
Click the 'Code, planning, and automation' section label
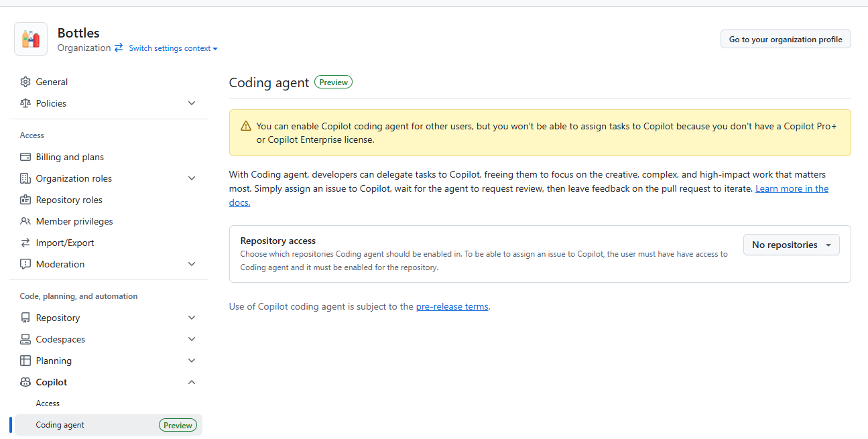[79, 296]
